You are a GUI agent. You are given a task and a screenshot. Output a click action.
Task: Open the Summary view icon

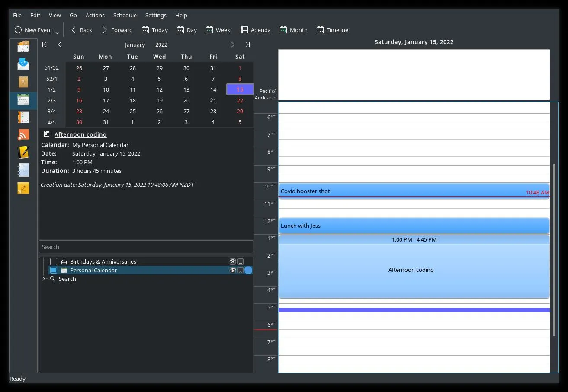click(x=22, y=46)
